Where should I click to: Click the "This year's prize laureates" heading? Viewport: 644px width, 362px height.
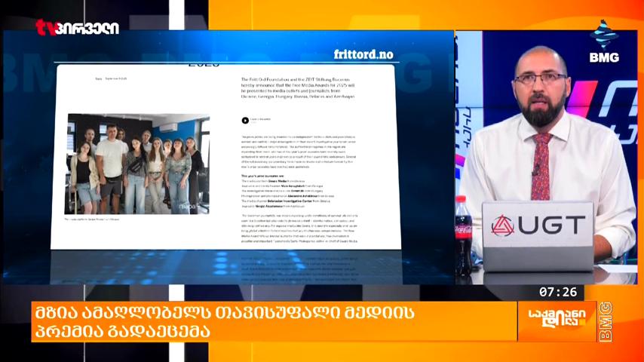pos(262,176)
